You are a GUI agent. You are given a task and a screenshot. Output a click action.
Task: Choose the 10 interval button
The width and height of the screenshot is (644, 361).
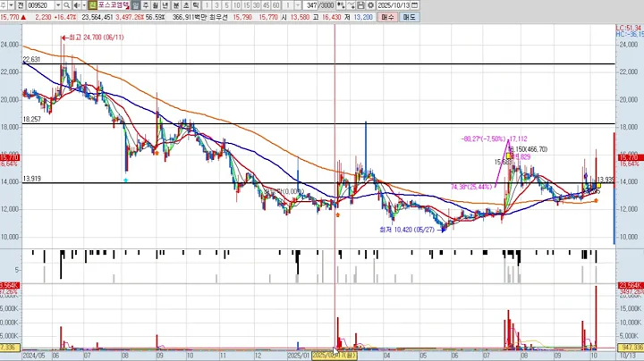tap(236, 5)
